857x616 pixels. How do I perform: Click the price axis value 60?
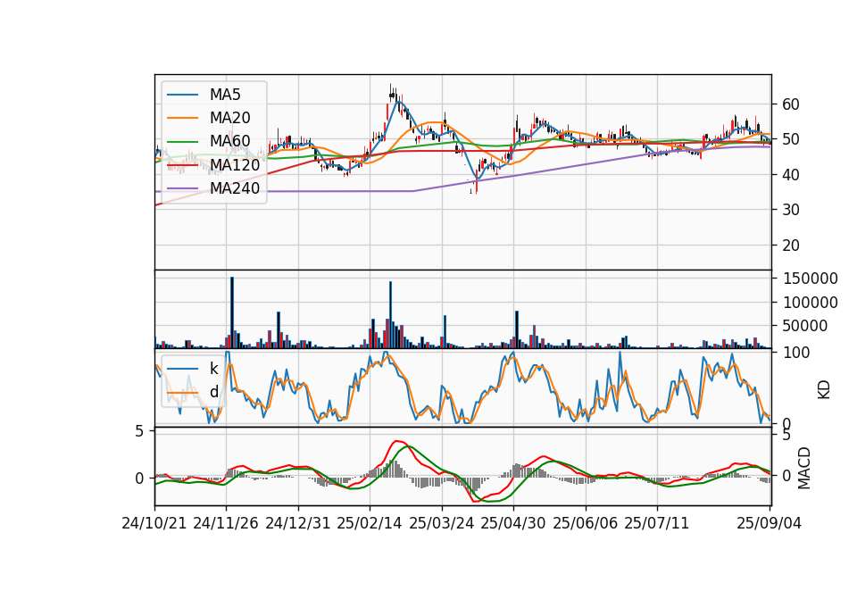tap(790, 104)
